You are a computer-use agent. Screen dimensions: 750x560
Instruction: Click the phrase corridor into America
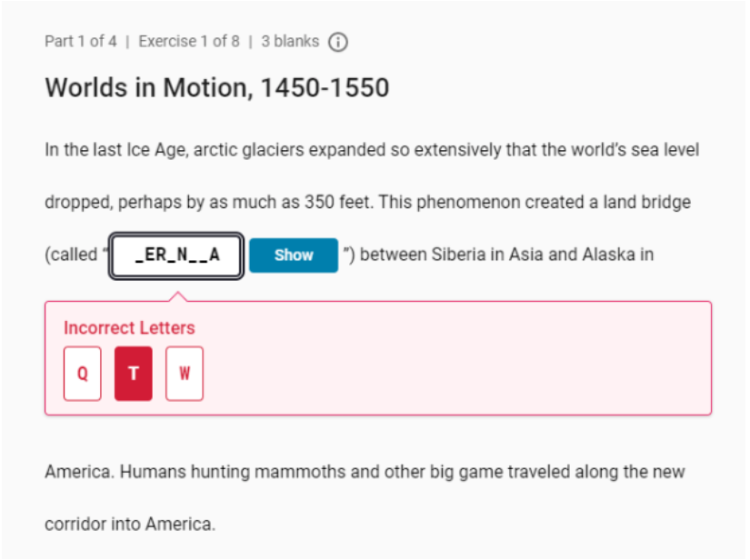click(x=130, y=525)
